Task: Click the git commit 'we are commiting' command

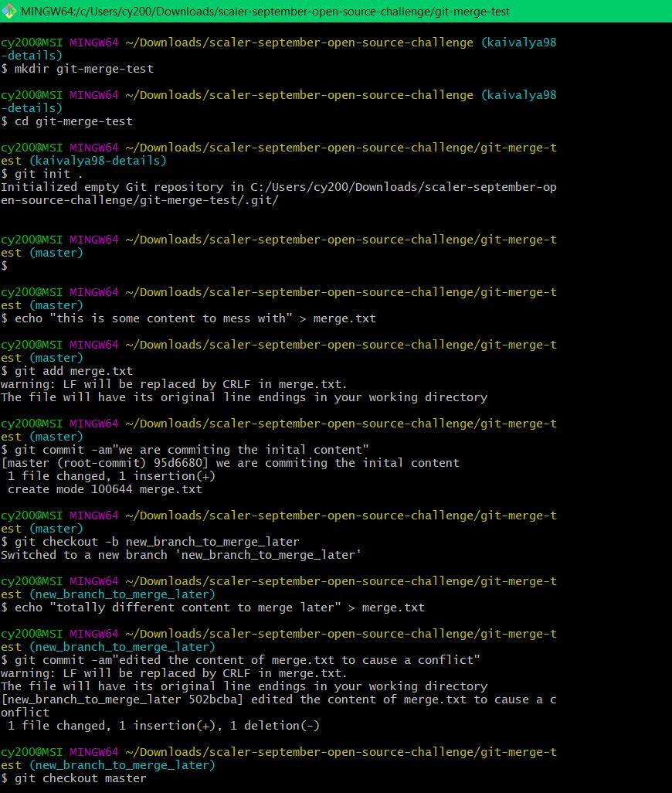Action: tap(185, 450)
